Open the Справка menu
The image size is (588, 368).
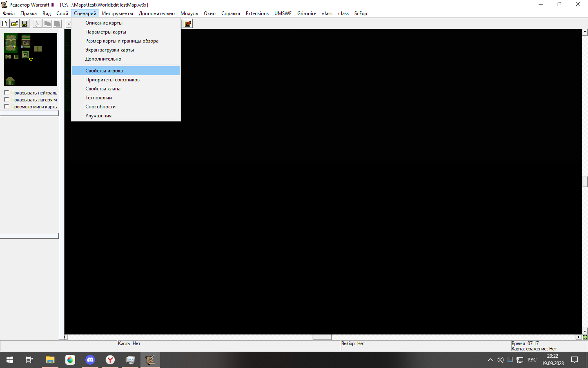(231, 13)
